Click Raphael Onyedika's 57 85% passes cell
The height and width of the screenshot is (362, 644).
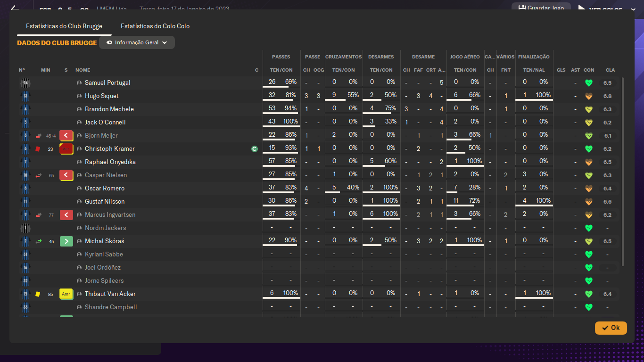281,162
